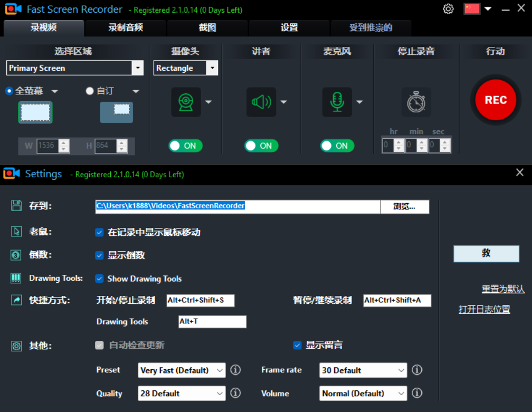
Task: Uncheck 在记录中显示鼠标移动
Action: point(99,232)
